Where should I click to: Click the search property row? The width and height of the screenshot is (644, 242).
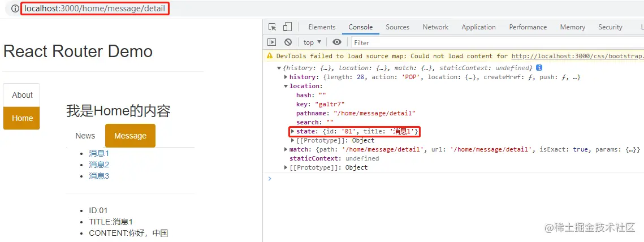(314, 123)
